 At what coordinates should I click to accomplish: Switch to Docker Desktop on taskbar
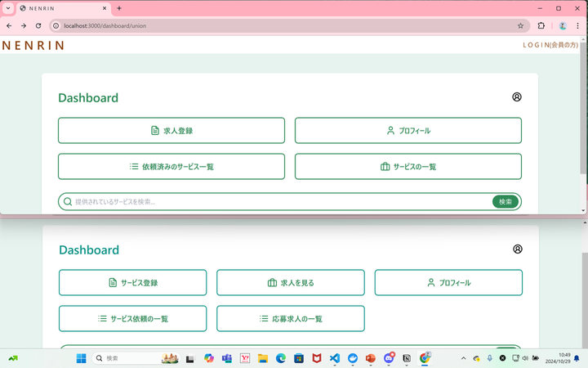point(353,358)
